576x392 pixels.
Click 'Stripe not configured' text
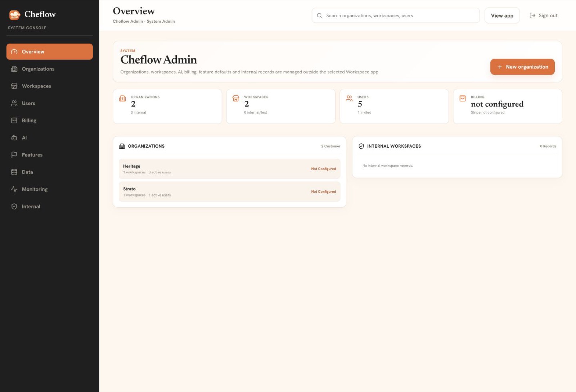point(487,113)
